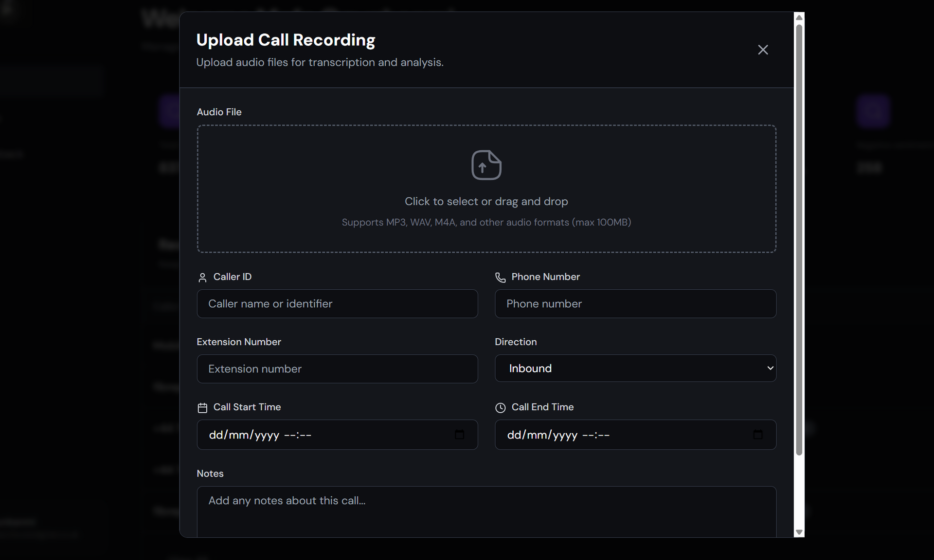The image size is (934, 560).
Task: Click the upload file icon in dropzone
Action: click(486, 165)
